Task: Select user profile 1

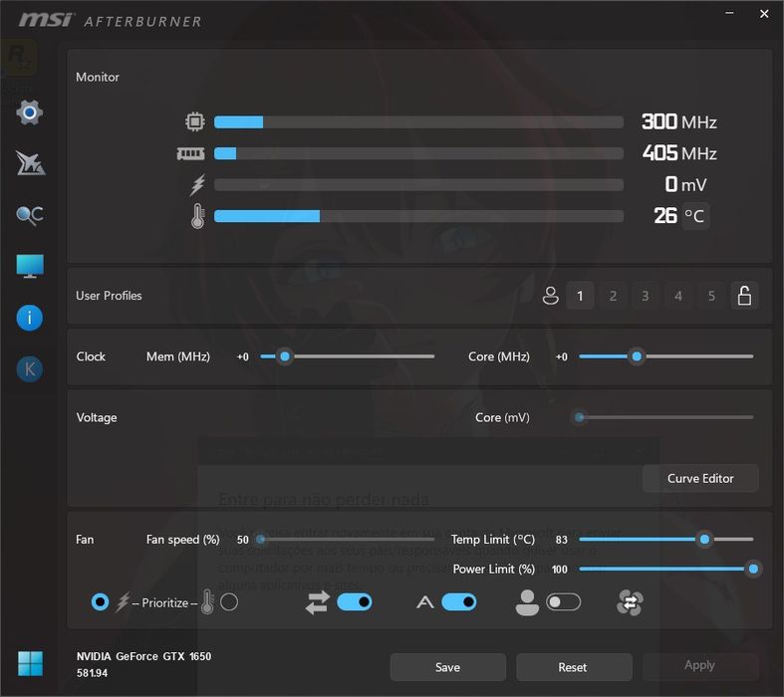Action: (580, 296)
